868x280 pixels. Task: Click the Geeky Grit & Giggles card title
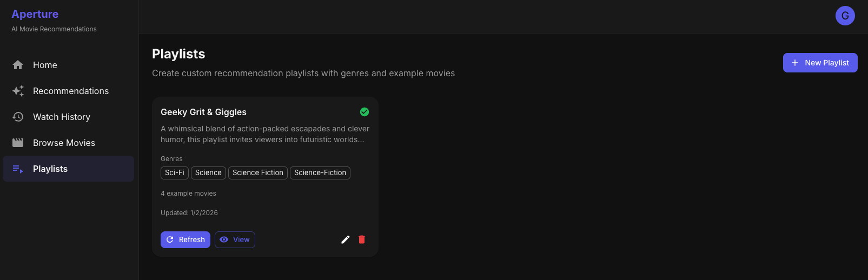coord(203,112)
